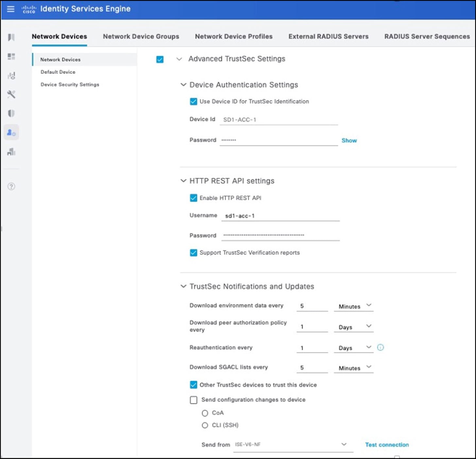Open Reauthentication unit dropdown
This screenshot has height=459, width=476.
(353, 348)
